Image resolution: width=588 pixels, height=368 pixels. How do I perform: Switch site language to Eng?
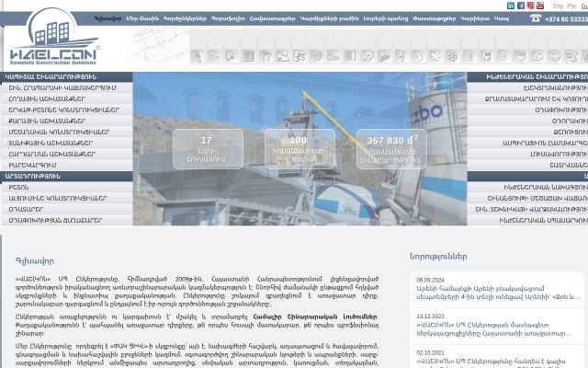(x=558, y=6)
